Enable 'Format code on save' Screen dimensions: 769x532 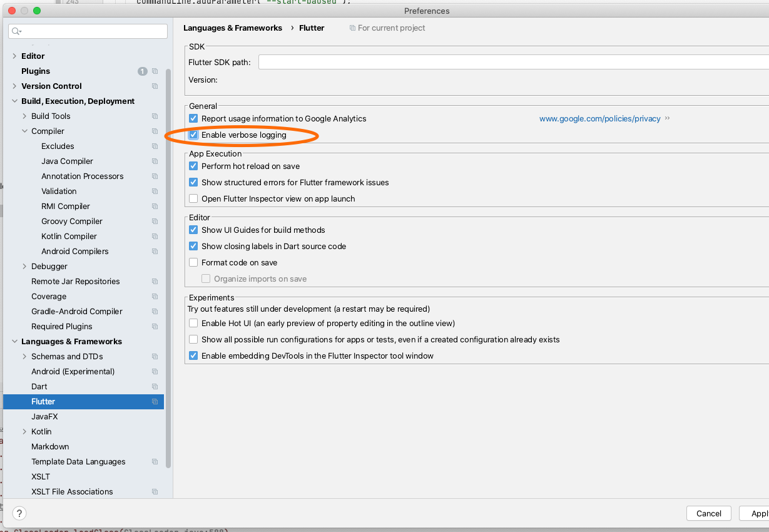tap(194, 262)
